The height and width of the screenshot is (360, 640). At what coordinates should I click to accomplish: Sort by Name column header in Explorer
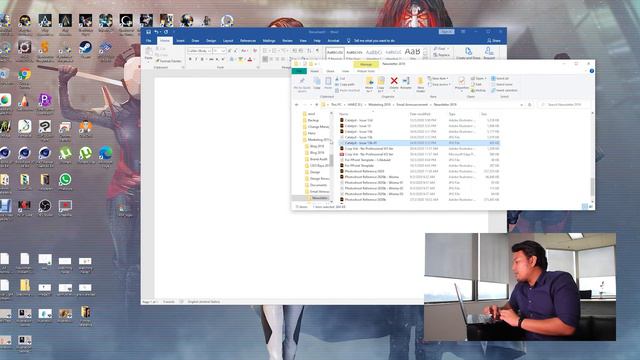coord(344,114)
